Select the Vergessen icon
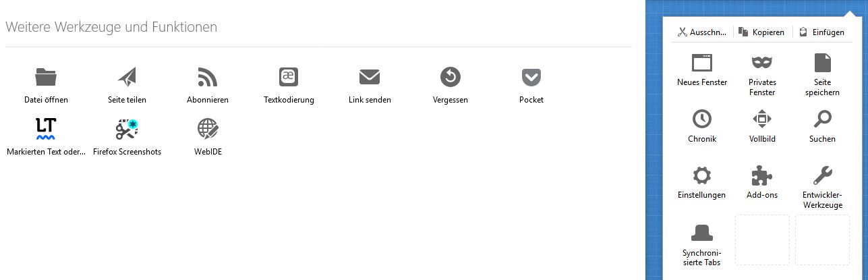The width and height of the screenshot is (868, 280). (451, 77)
